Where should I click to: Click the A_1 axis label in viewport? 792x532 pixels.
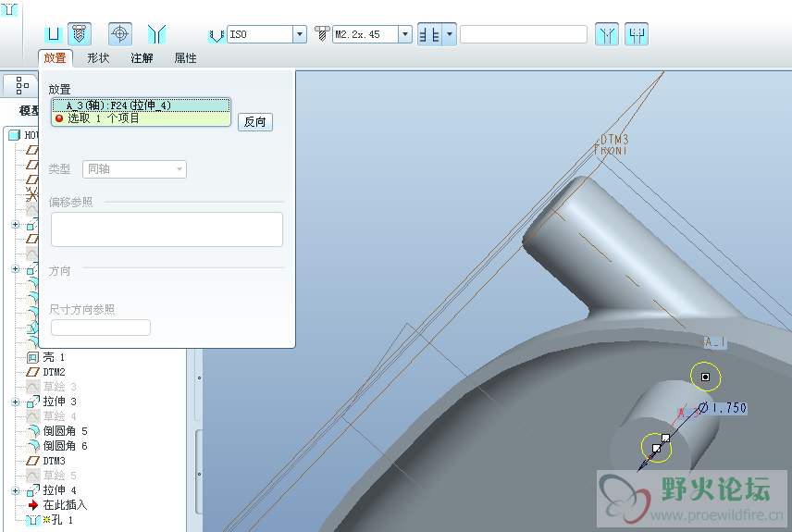715,342
